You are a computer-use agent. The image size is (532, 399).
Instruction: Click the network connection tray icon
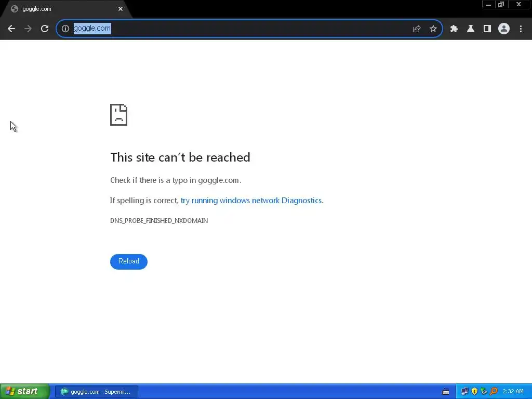point(464,392)
